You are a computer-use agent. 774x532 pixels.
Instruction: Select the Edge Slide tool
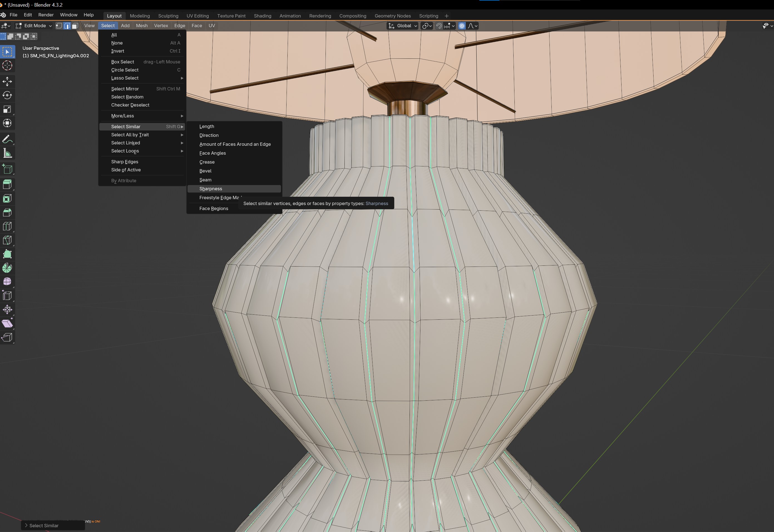pos(7,296)
